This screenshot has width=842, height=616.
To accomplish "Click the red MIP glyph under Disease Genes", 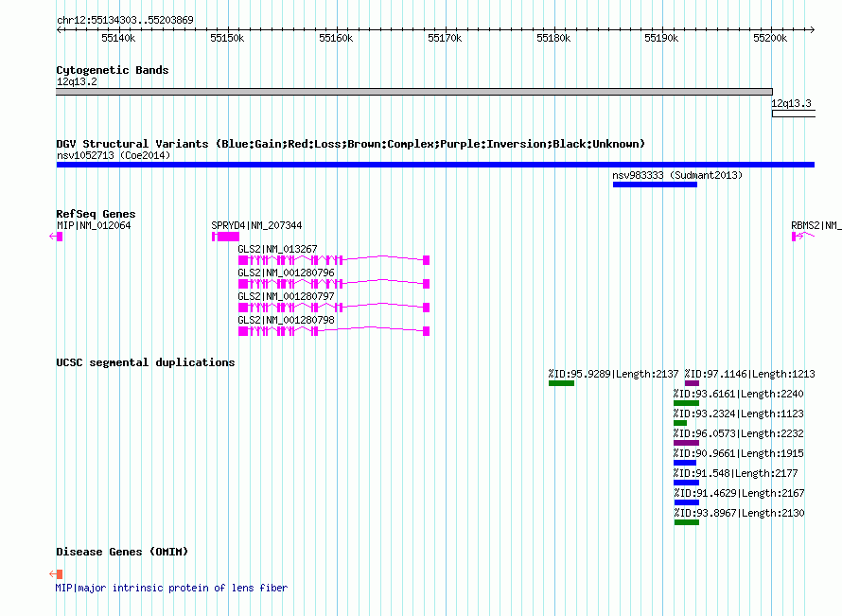I will pos(56,574).
